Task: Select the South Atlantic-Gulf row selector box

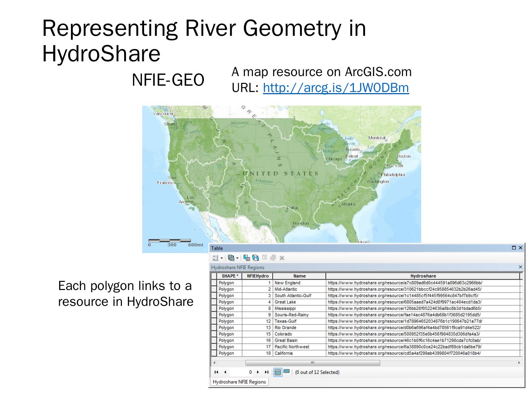Action: point(214,296)
